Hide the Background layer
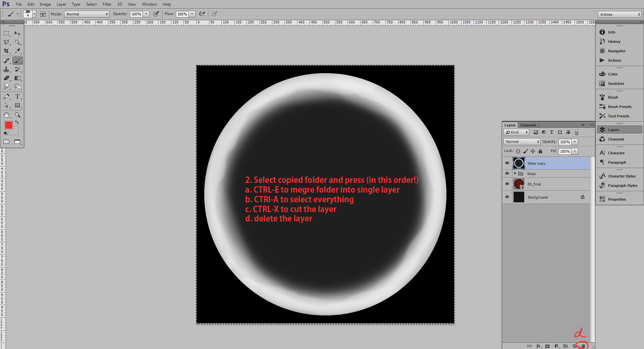 [x=507, y=197]
